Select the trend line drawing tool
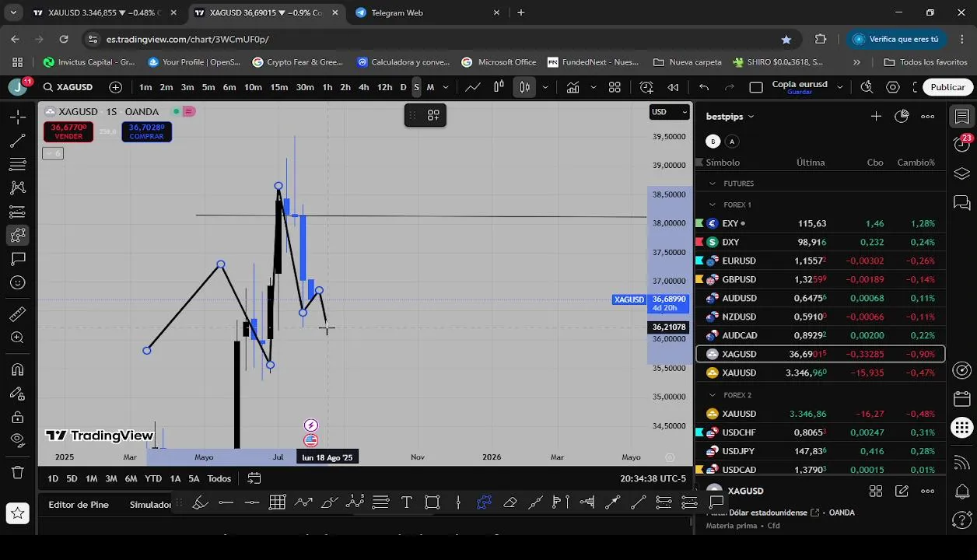Screen dimensions: 977x560 click(18, 141)
